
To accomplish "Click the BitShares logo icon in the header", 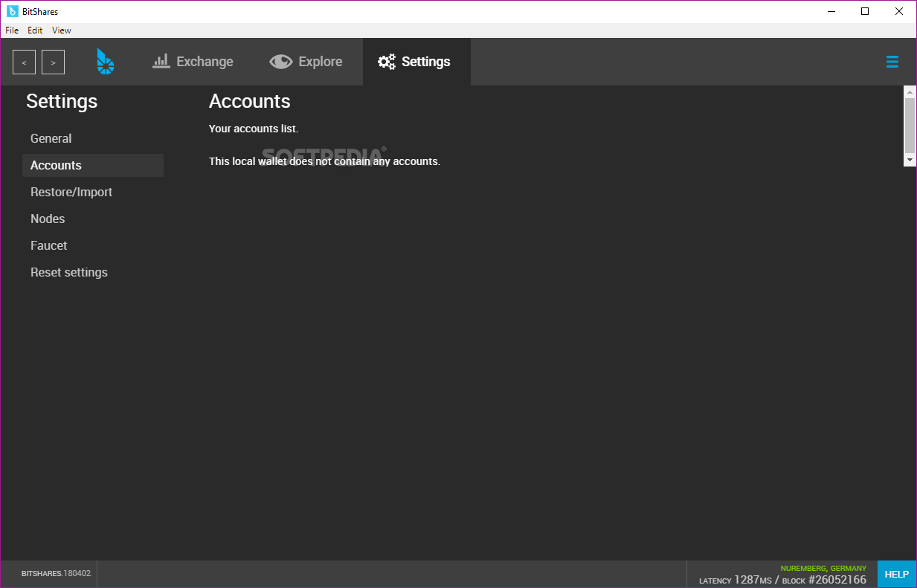I will coord(106,62).
